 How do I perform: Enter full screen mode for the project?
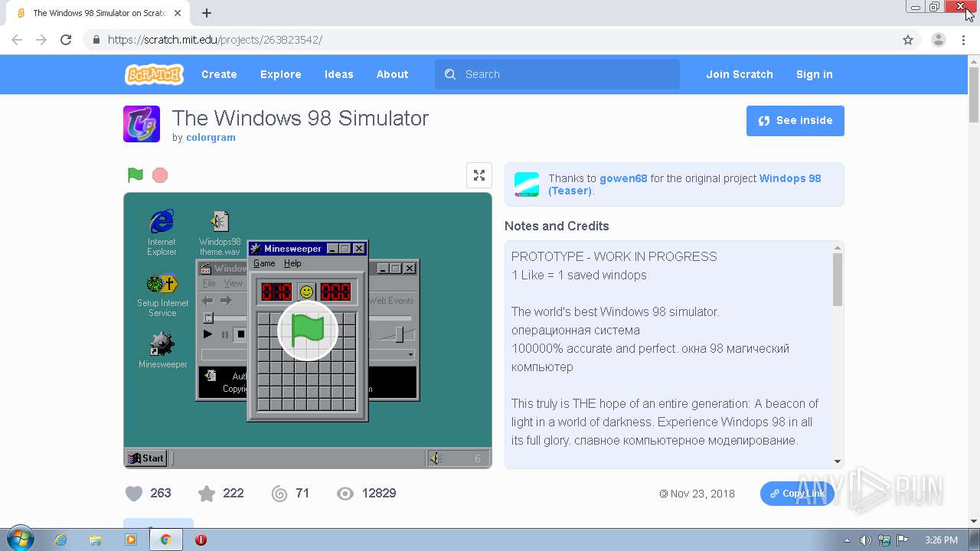479,175
